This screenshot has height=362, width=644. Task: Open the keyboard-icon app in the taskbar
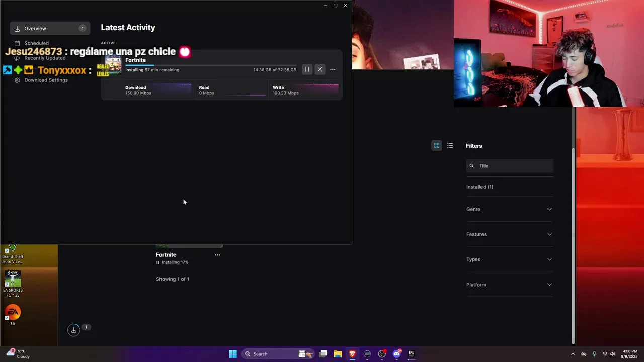pos(367,354)
